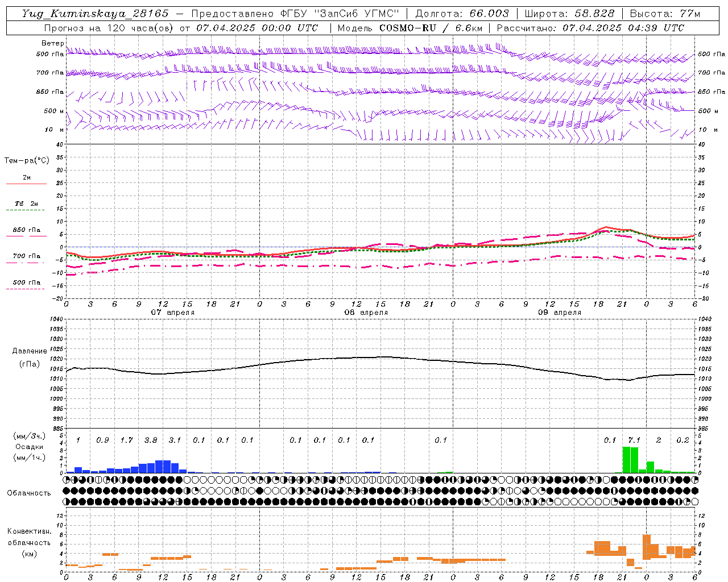Viewport: 728px width, 582px height.
Task: Click the tallest orange convective cloud bar
Action: 646,547
